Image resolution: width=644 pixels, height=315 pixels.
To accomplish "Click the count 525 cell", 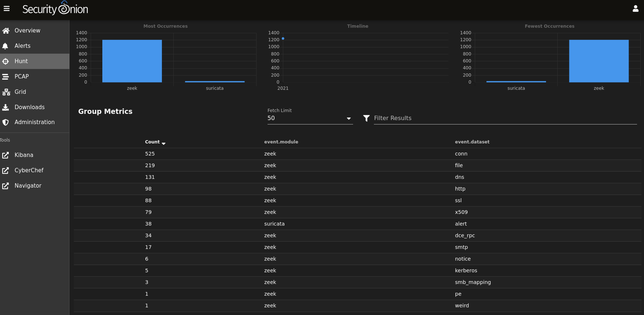I will click(150, 154).
